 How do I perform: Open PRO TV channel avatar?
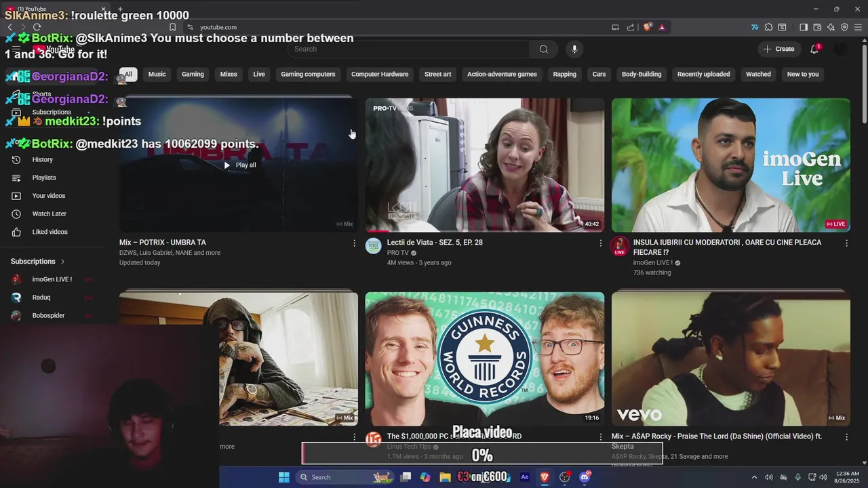[374, 246]
